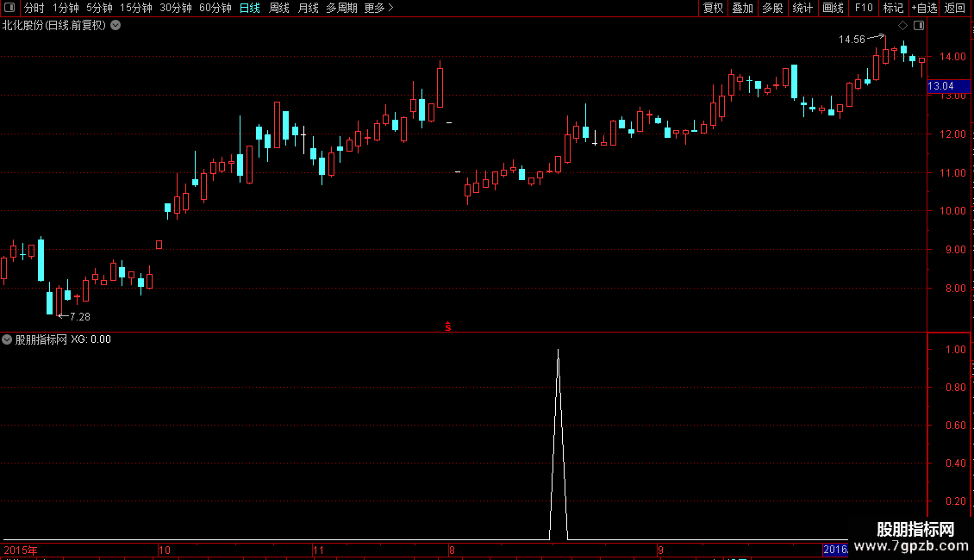Expand the 更多 more periods menu
Screen dimensions: 974x560
(378, 8)
